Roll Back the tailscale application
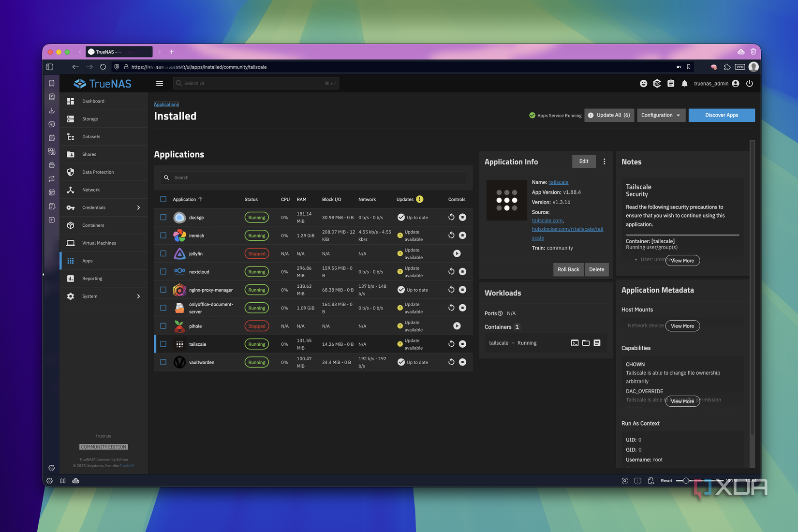Screen dimensions: 798x532 [x=568, y=269]
